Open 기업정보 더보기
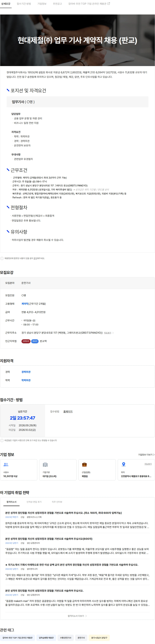Image resolution: width=155 pixels, height=644 pixels. coord(146,455)
